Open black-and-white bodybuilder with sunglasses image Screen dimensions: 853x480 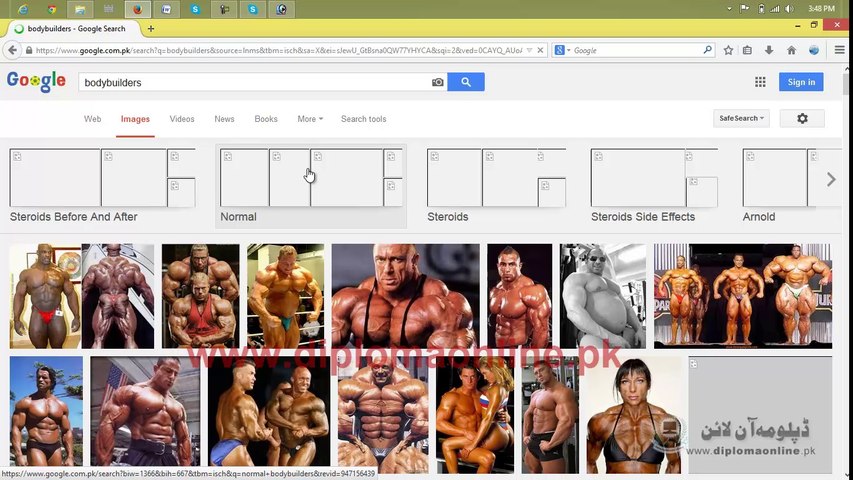[603, 296]
